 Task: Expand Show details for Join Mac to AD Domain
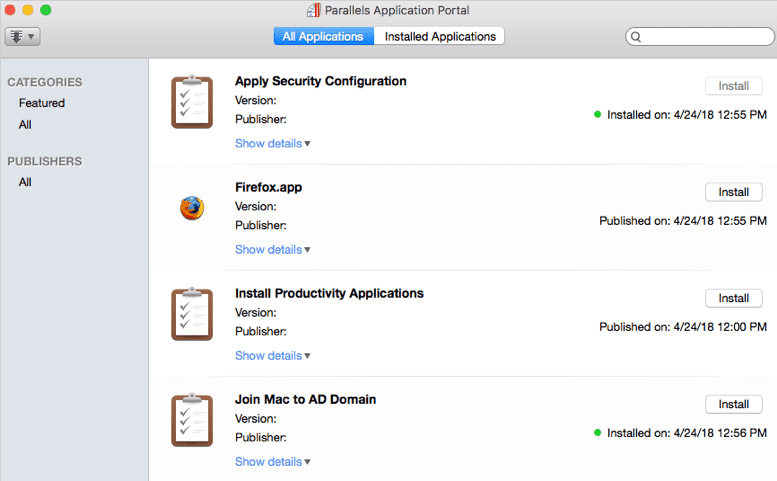[273, 462]
